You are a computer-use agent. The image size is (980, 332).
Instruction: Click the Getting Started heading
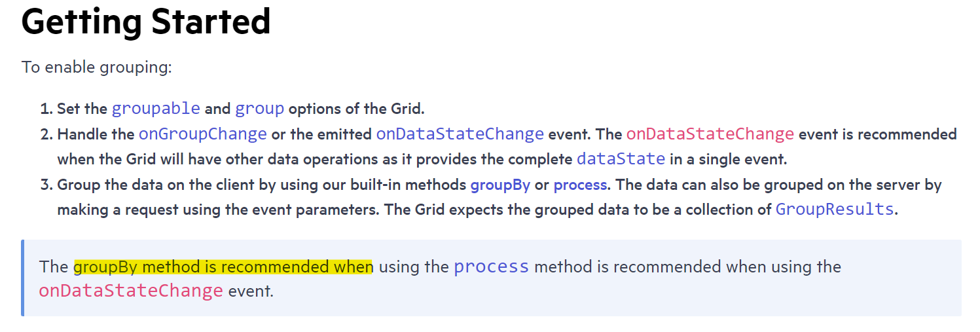click(146, 22)
